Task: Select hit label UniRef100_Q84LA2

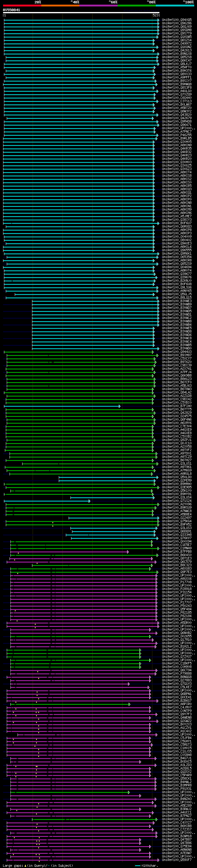Action: [x=177, y=393]
